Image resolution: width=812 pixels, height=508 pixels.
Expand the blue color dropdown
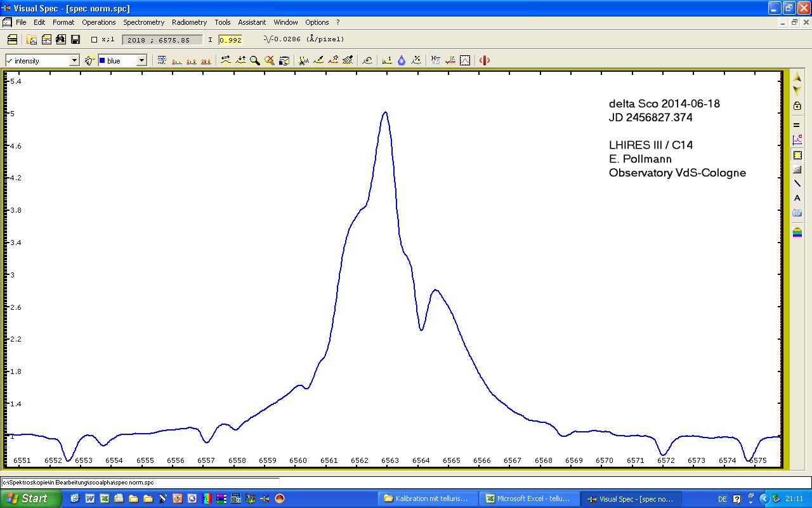(x=141, y=60)
